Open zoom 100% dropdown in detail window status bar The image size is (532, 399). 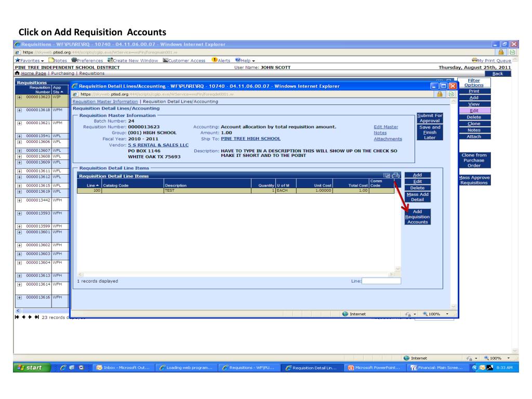(447, 314)
